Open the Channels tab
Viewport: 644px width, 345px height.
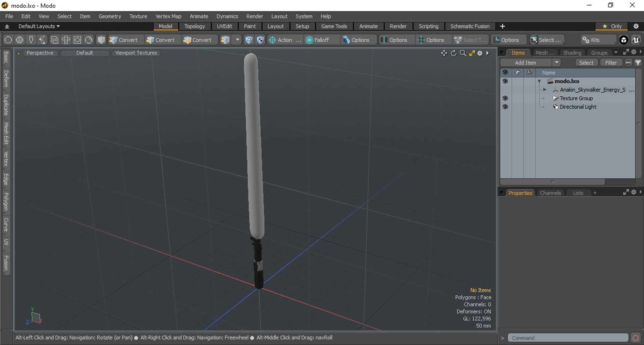tap(550, 193)
